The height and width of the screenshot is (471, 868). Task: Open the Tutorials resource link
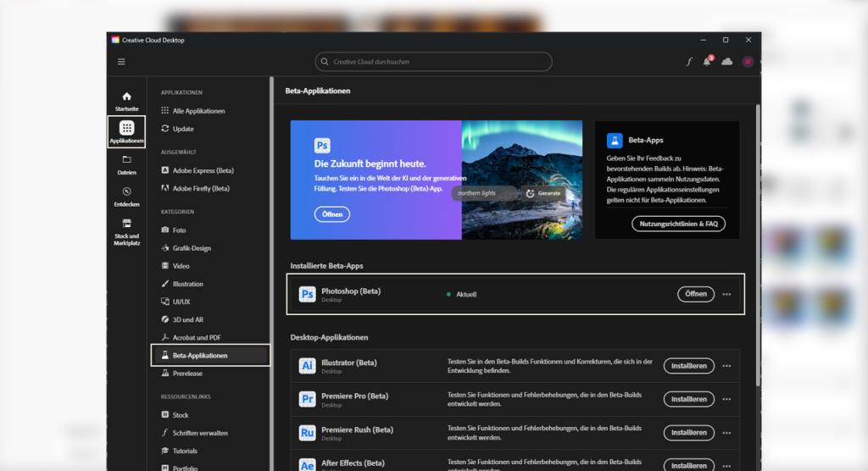[x=180, y=451]
